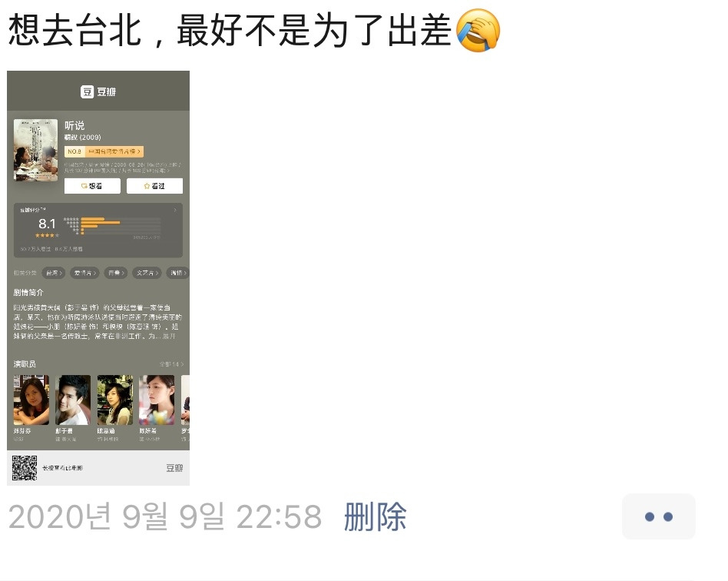Open full cast list via 全部 14
This screenshot has height=581, width=728.
click(171, 364)
